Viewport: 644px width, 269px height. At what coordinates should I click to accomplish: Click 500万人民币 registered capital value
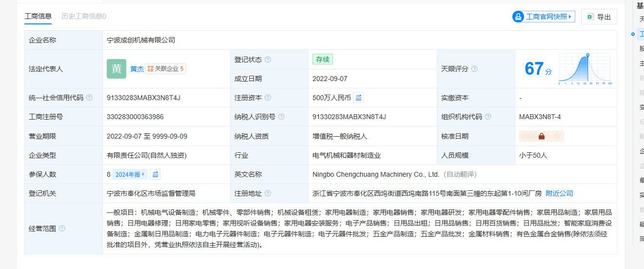332,98
